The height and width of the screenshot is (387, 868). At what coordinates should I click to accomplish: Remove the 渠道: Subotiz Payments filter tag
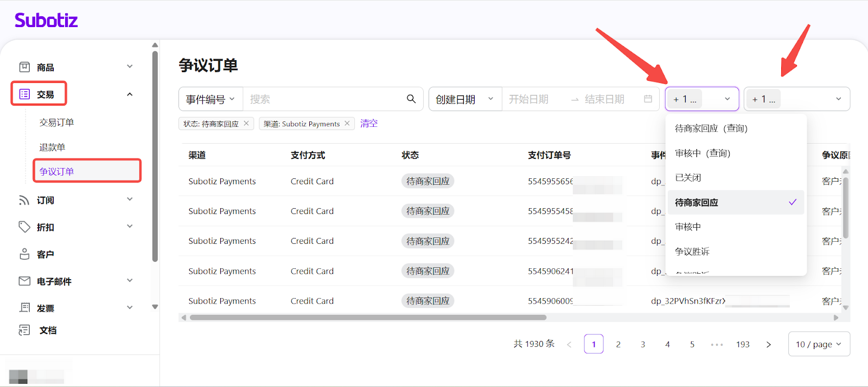347,124
